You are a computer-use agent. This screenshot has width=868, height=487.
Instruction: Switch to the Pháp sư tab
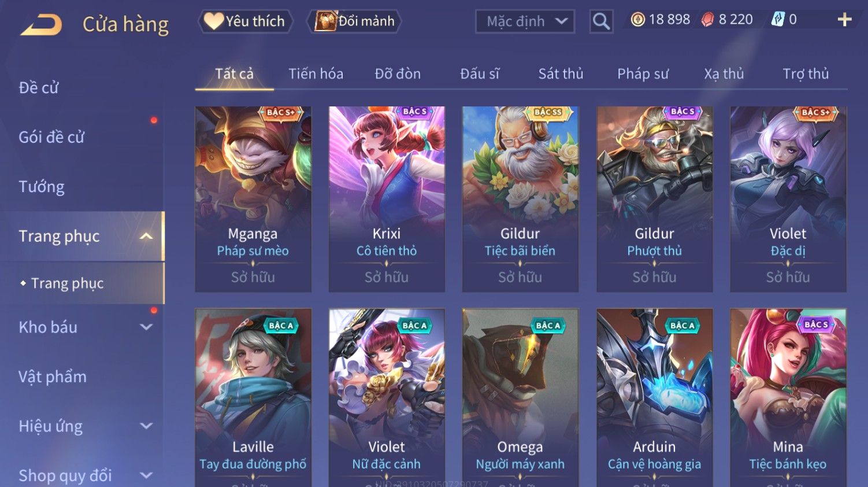643,73
